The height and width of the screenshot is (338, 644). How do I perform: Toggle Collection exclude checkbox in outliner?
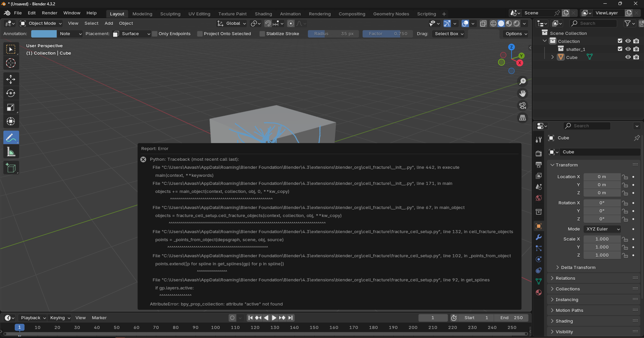[620, 41]
